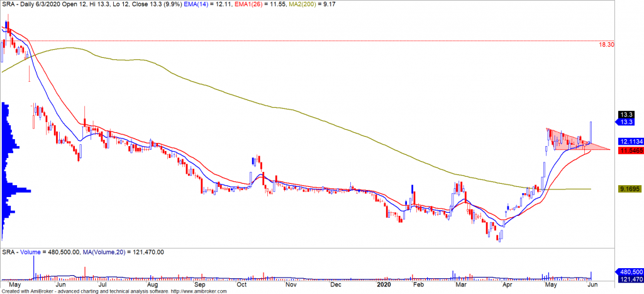Viewport: 644px width, 294px height.
Task: Select the Aug marker on date axis
Action: [x=151, y=285]
